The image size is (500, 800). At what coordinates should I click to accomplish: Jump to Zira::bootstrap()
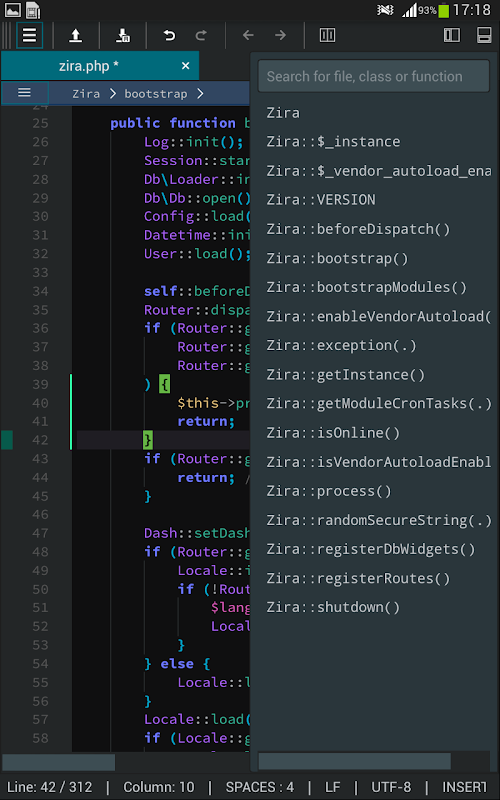pyautogui.click(x=337, y=258)
